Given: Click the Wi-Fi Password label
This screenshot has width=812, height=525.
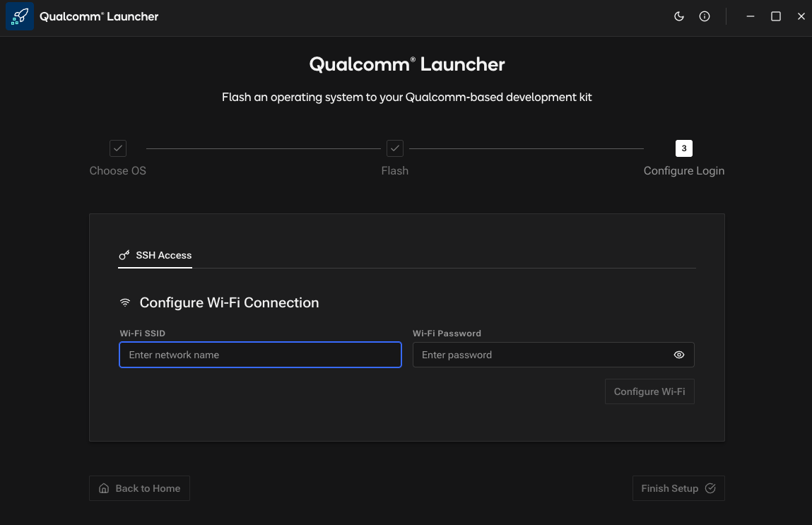Looking at the screenshot, I should click(447, 334).
